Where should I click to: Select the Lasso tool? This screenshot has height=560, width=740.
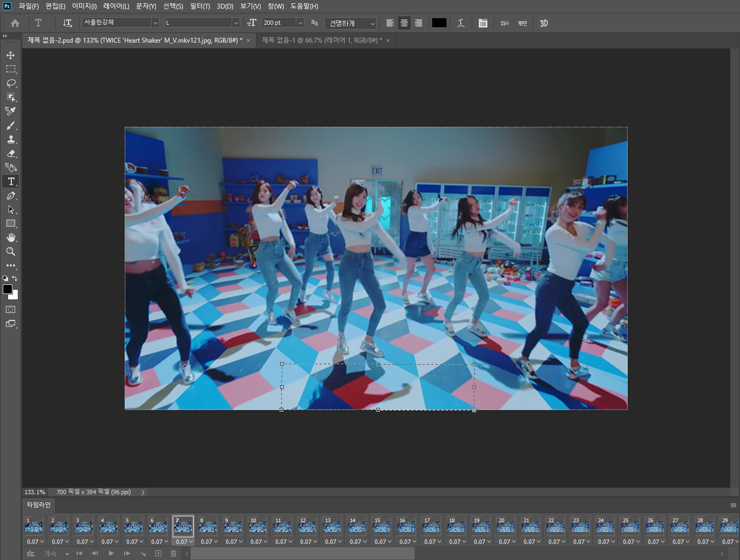pos(11,83)
